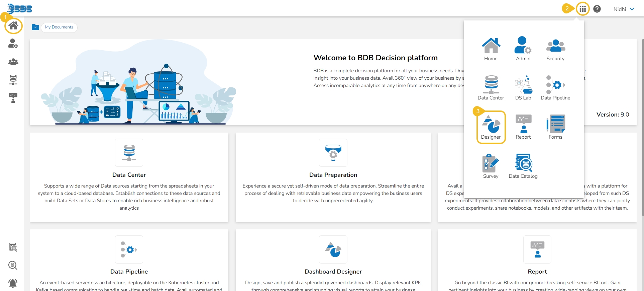Click the Security app icon
This screenshot has height=291, width=644.
pyautogui.click(x=555, y=49)
